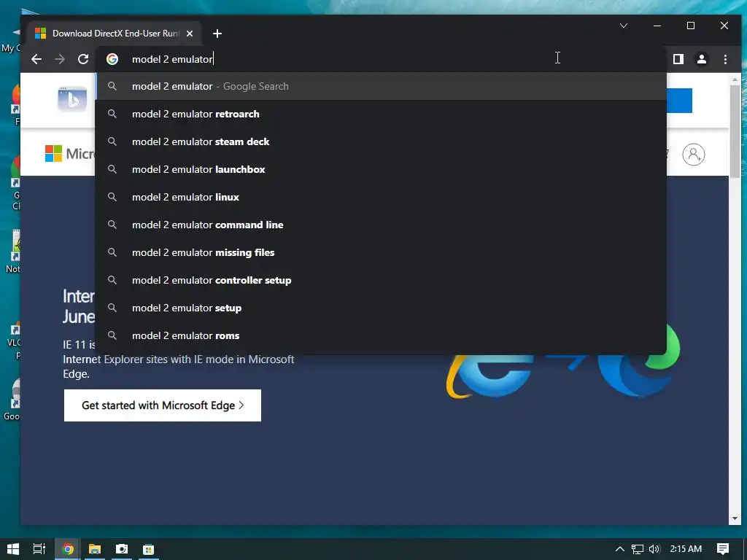Click the page vertical scrollbar thumb
This screenshot has width=747, height=560.
[x=735, y=131]
